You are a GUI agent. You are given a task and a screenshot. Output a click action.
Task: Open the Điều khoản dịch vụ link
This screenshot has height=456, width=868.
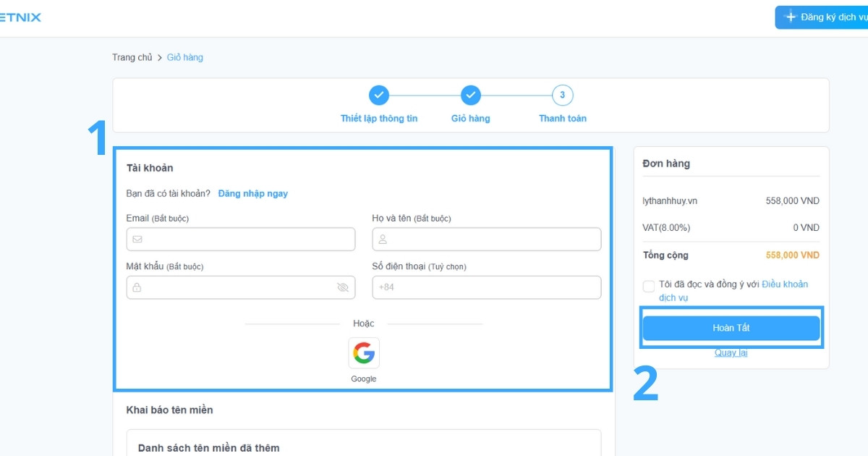point(784,284)
